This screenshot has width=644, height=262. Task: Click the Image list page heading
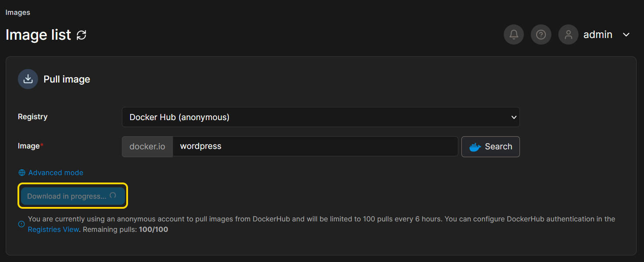pos(38,35)
